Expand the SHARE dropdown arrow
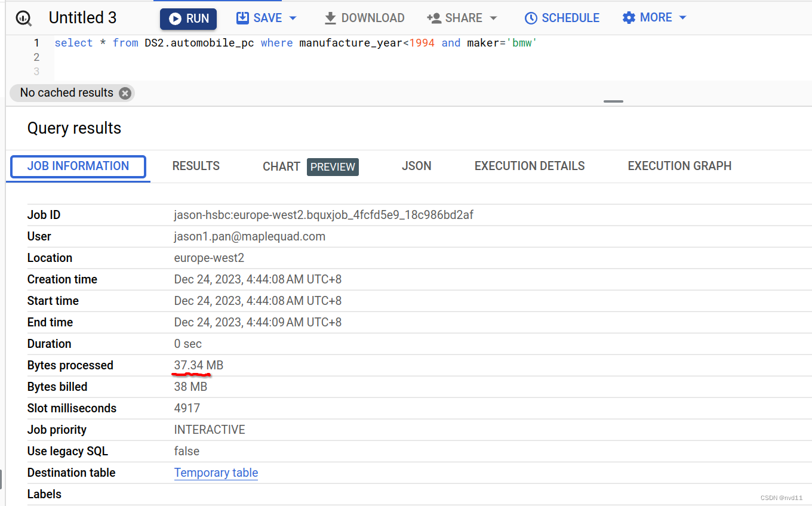Viewport: 812px width, 506px height. click(x=493, y=18)
